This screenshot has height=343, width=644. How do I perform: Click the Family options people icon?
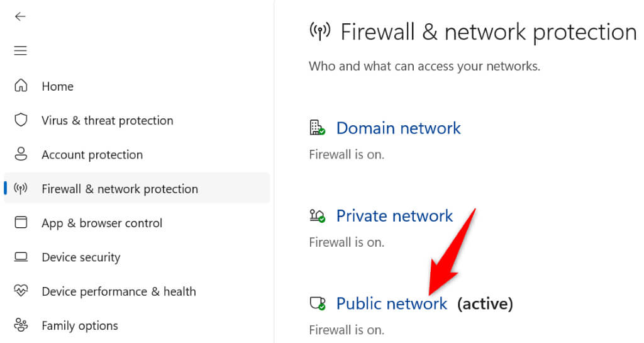[x=21, y=325]
